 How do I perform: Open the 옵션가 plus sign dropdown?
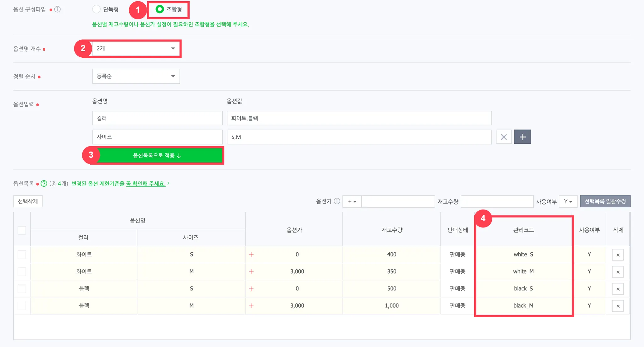tap(352, 201)
